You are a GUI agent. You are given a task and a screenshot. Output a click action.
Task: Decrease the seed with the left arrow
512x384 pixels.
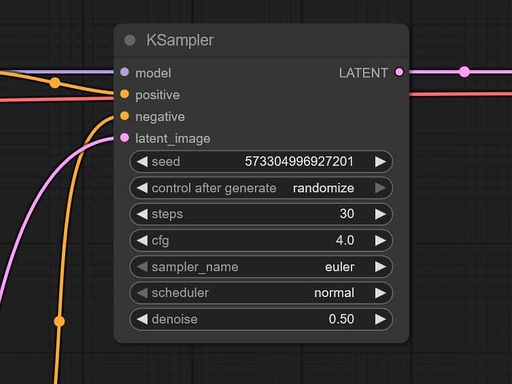tap(142, 162)
